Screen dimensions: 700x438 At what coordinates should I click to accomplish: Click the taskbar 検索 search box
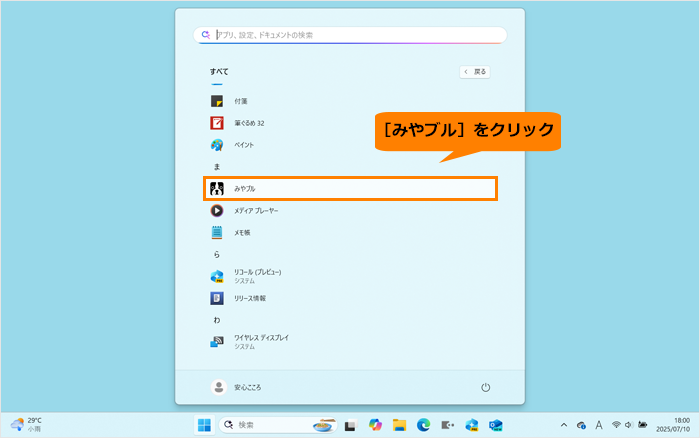tap(278, 425)
